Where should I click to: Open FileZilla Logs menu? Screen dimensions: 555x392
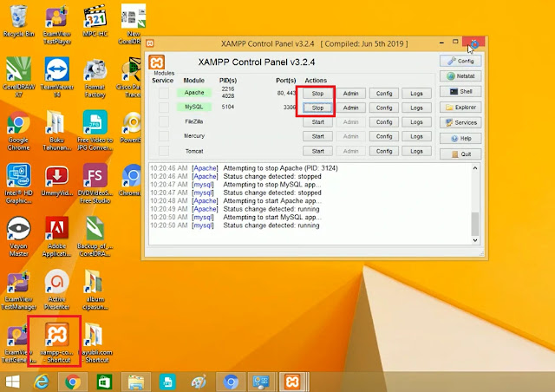point(416,122)
